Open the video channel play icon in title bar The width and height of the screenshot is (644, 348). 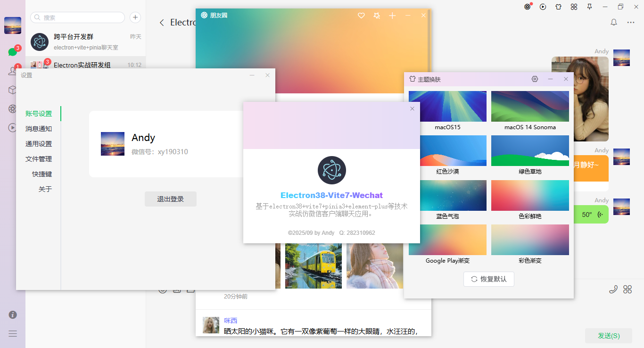pos(543,7)
